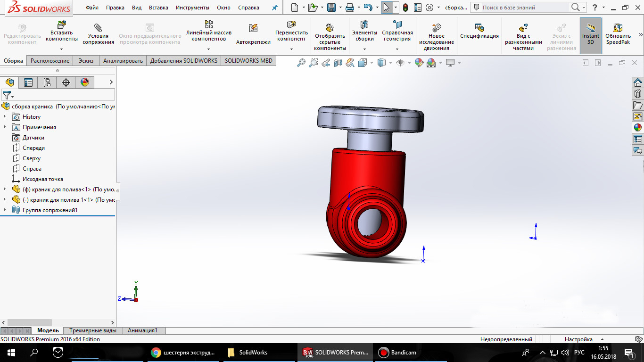Open Move Component dropdown arrow
The height and width of the screenshot is (362, 644).
[x=291, y=49]
